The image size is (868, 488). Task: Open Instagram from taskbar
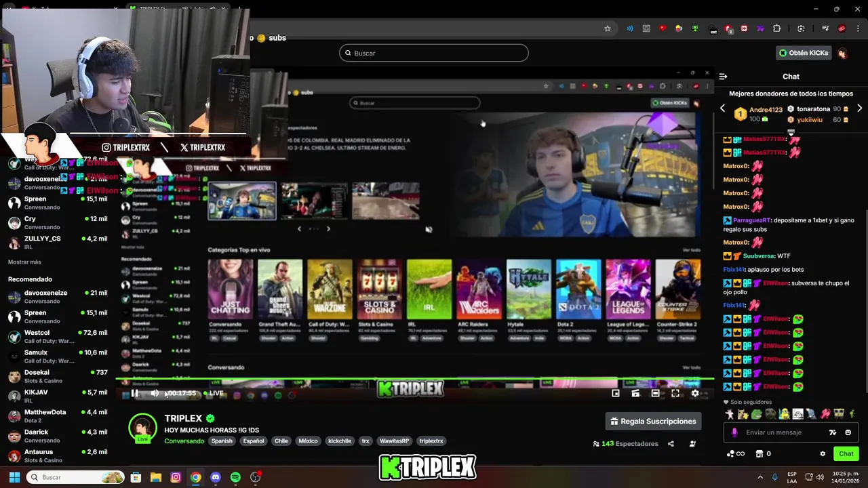tap(176, 477)
